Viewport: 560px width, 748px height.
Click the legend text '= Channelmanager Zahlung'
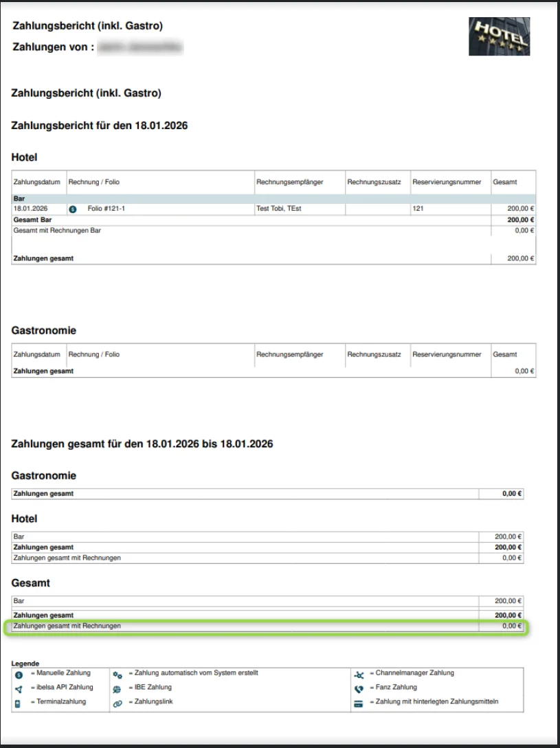412,673
